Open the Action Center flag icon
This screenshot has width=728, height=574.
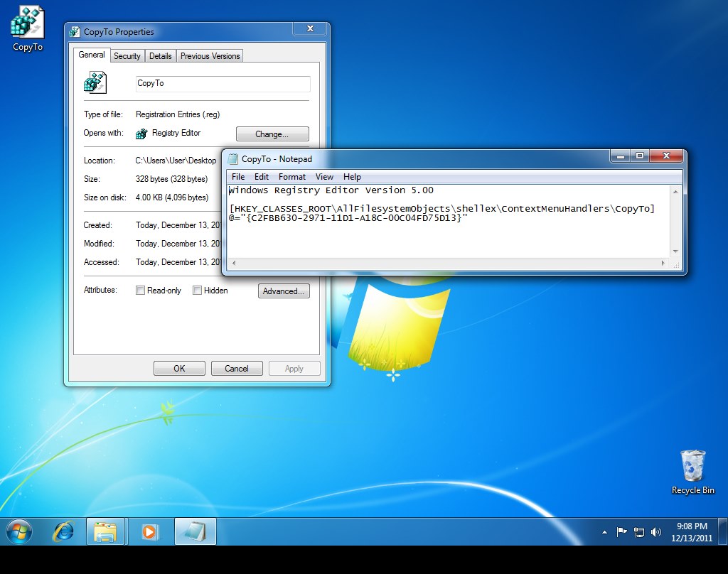621,532
